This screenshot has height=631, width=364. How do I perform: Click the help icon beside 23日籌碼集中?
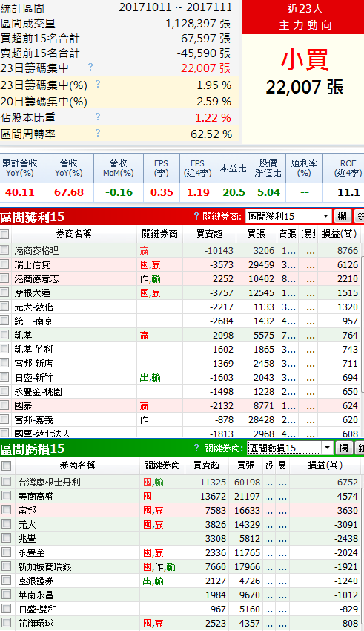tap(90, 67)
